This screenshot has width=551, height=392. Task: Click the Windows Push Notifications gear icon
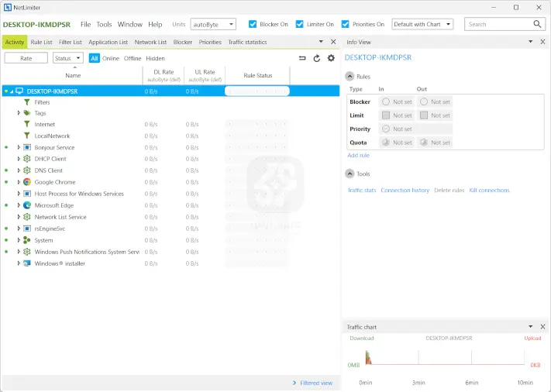click(27, 252)
